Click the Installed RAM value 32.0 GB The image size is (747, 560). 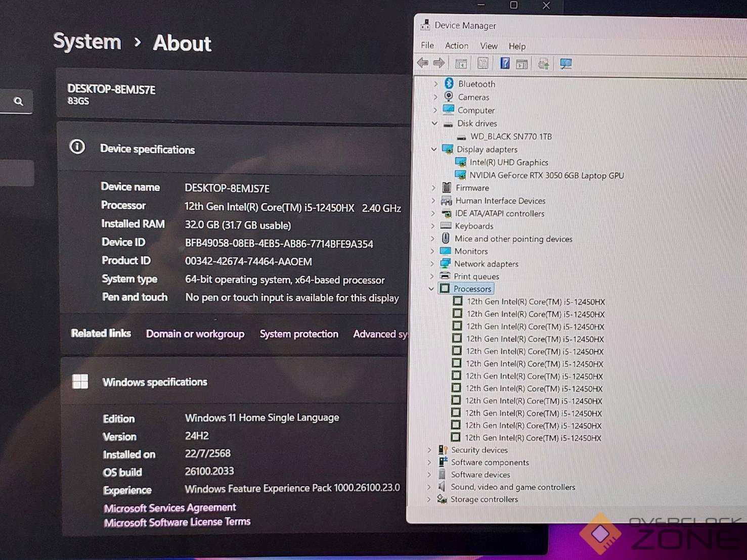point(238,225)
